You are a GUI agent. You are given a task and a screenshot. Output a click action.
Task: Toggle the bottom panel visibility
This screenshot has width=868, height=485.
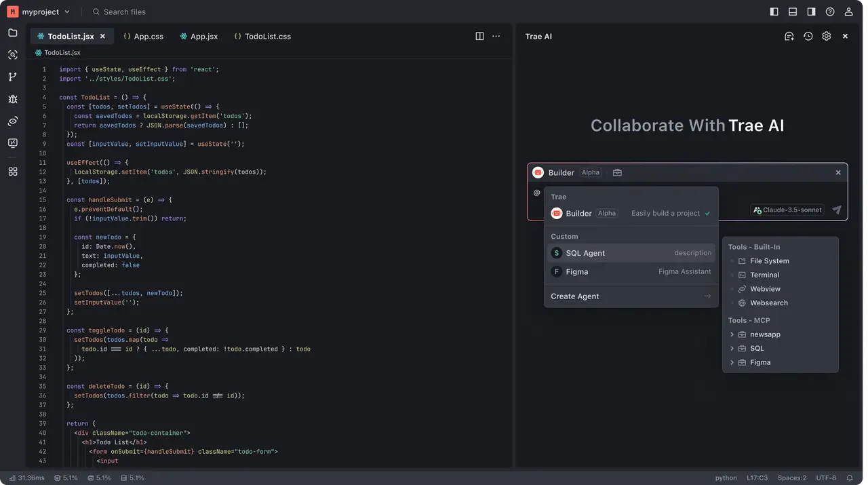pos(791,12)
